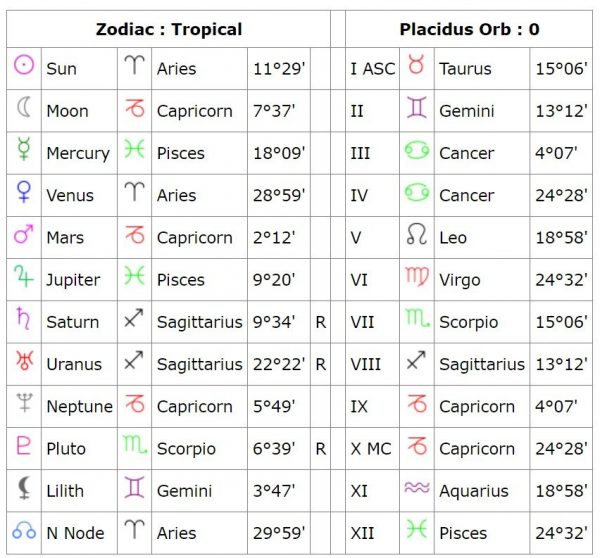Select the red Uranus glyph
Screen dimensions: 600x558
[x=24, y=360]
